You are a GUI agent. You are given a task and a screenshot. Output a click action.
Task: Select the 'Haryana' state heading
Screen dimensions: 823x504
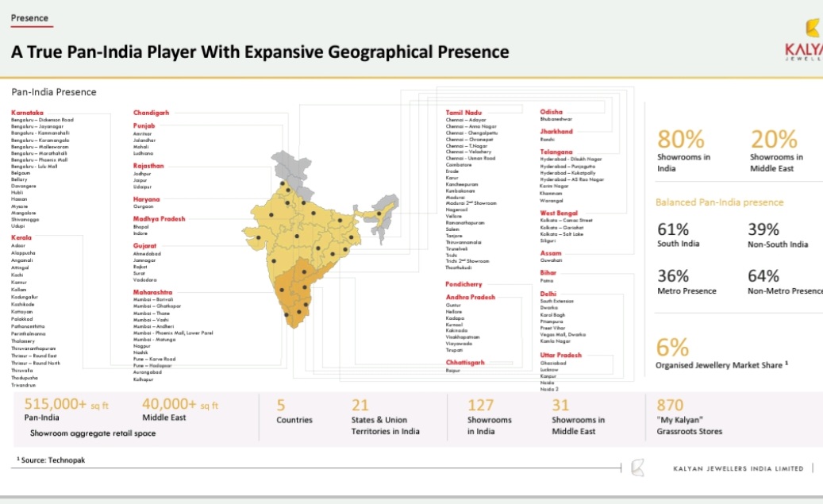click(x=147, y=199)
